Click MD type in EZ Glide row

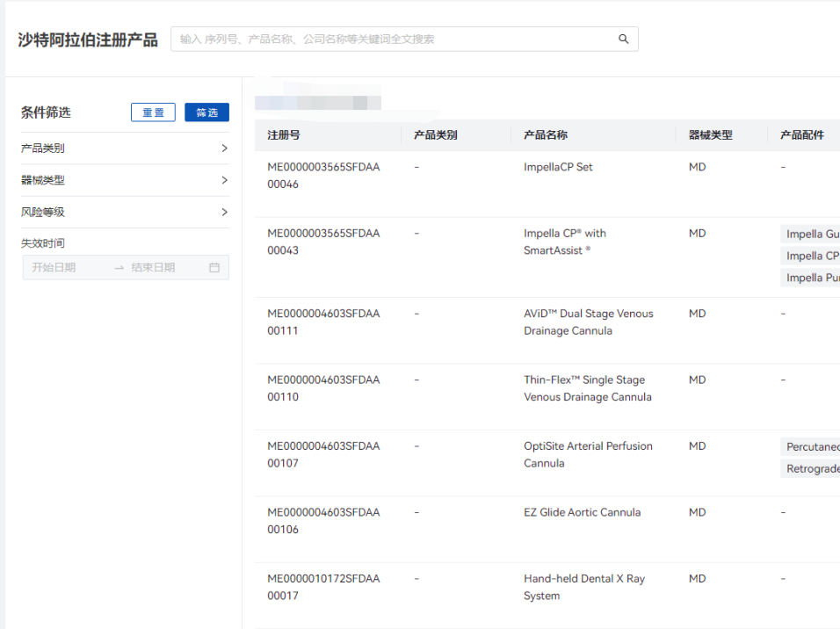(x=697, y=513)
